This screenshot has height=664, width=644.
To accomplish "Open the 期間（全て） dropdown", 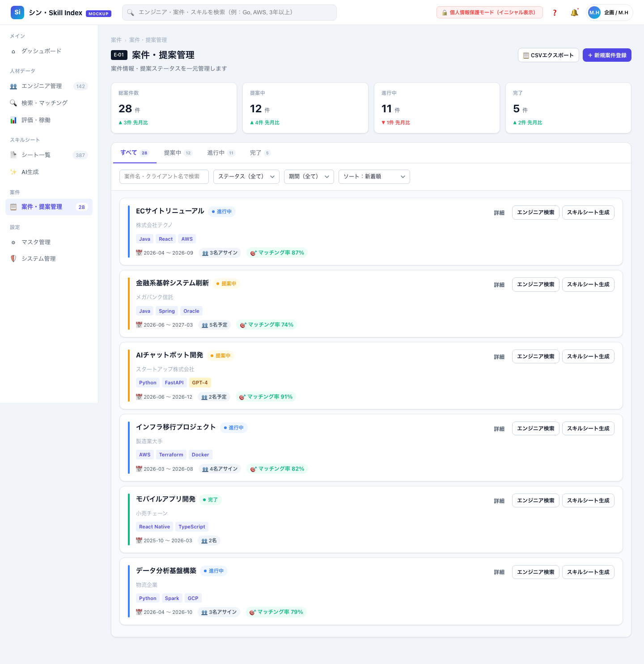I will coord(309,177).
